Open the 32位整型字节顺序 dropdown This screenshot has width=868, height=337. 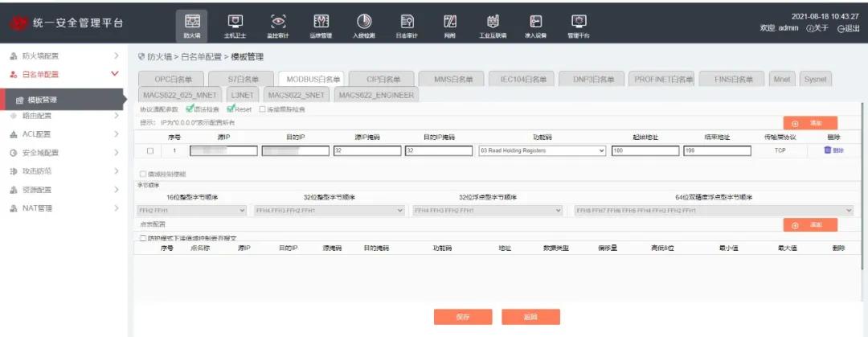click(x=330, y=211)
